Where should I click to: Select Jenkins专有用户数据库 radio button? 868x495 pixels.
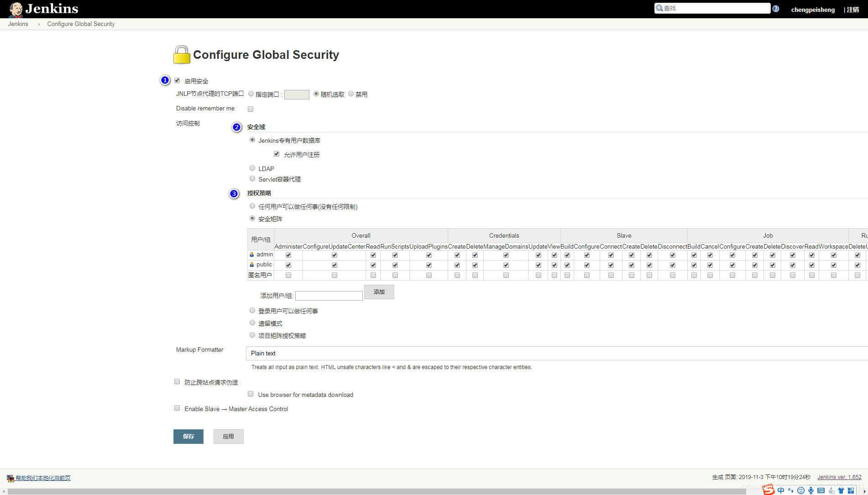[x=252, y=140]
